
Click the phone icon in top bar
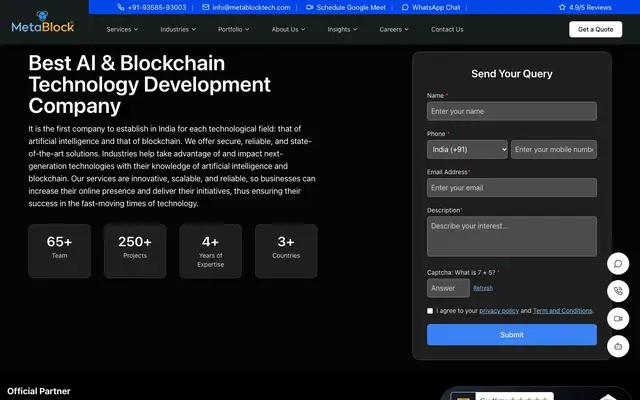click(x=120, y=7)
